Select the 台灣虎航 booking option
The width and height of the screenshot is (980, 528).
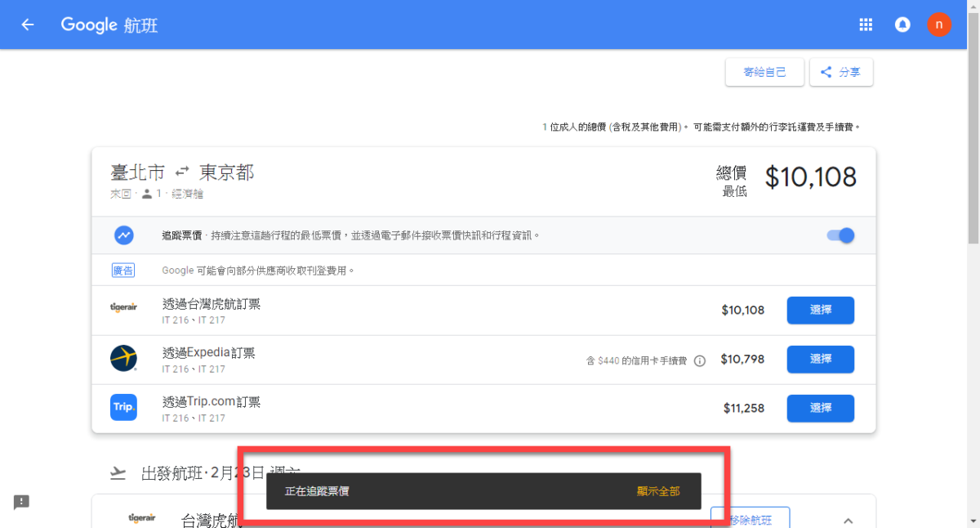(821, 311)
